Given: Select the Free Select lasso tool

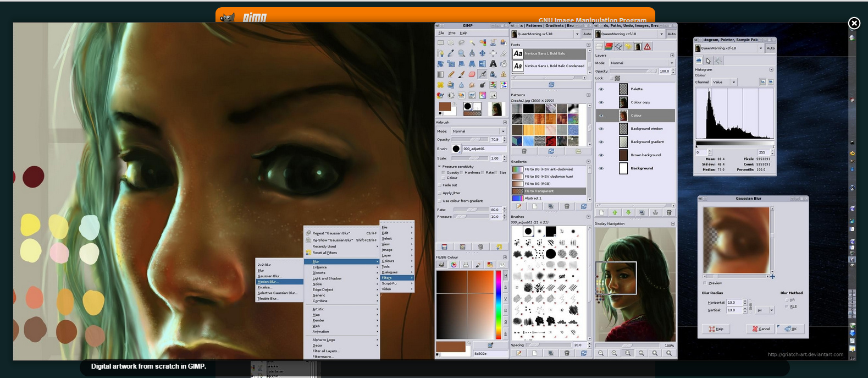Looking at the screenshot, I should pos(461,42).
